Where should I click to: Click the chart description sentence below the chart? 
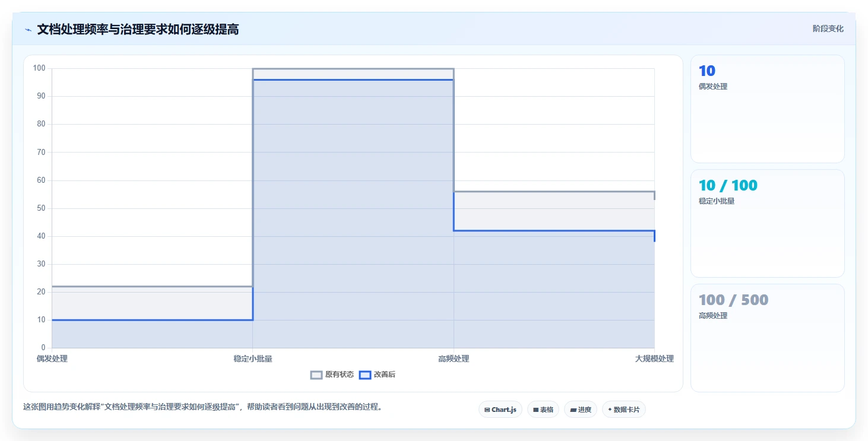[202, 407]
